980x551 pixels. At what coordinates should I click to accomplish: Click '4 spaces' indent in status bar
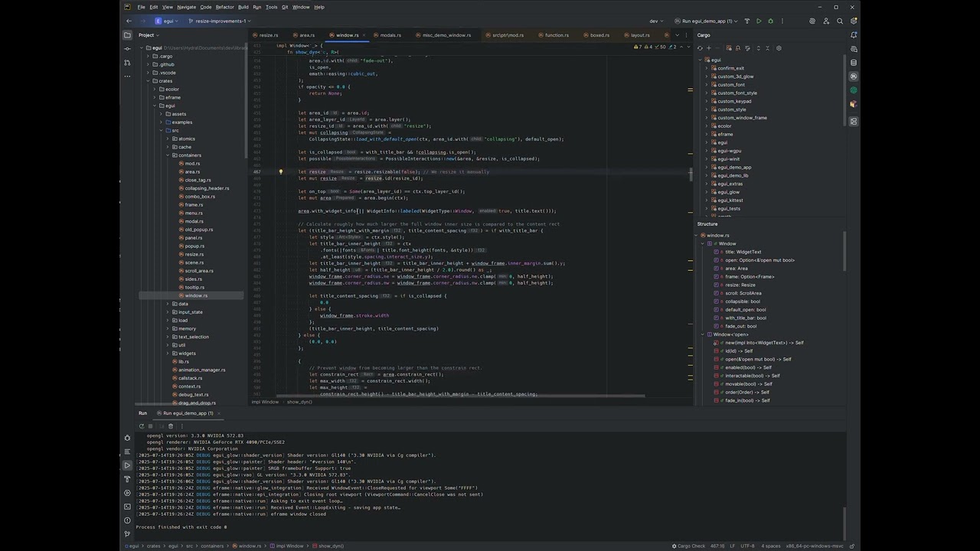[770, 546]
